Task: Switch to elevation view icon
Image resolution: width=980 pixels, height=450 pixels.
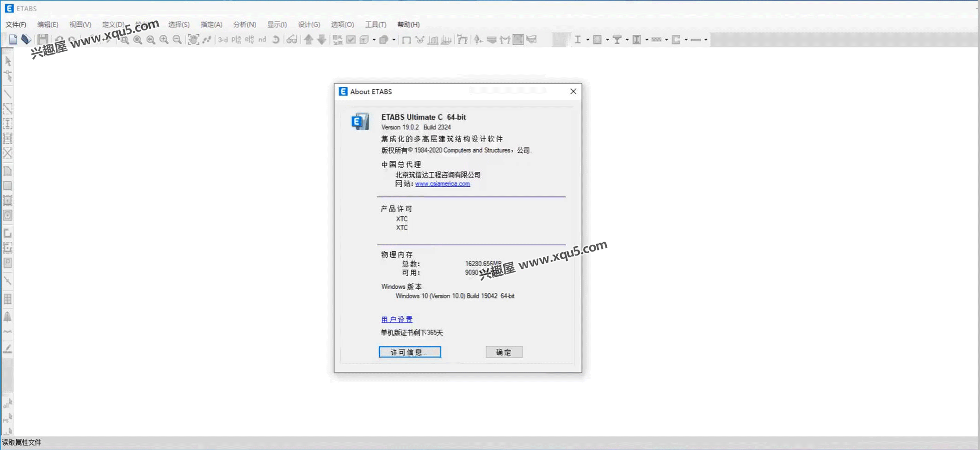Action: click(x=250, y=40)
